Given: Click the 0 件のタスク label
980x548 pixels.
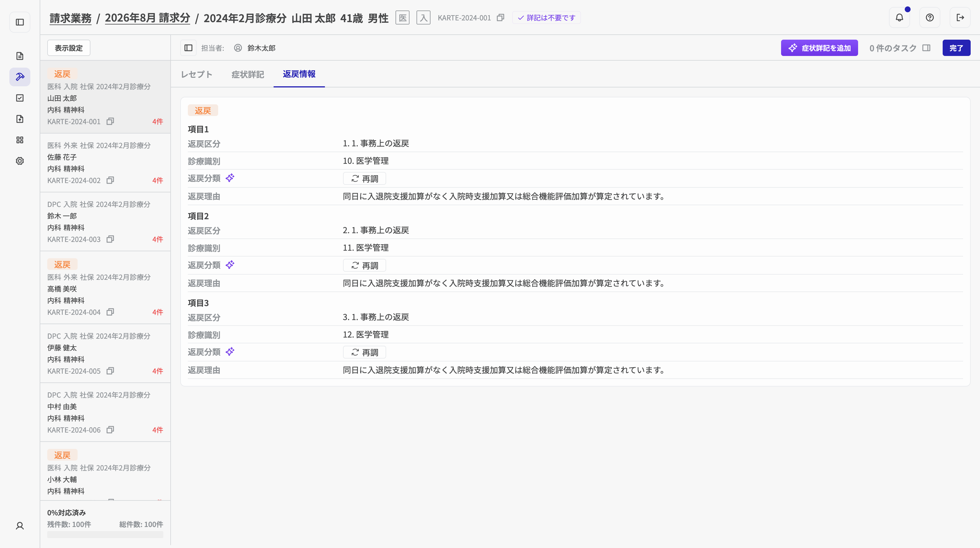Looking at the screenshot, I should [x=893, y=48].
